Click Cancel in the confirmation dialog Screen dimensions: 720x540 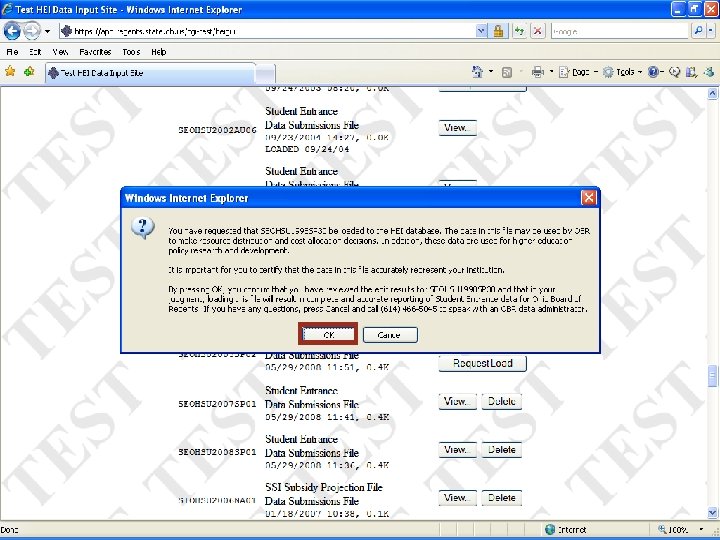point(390,335)
